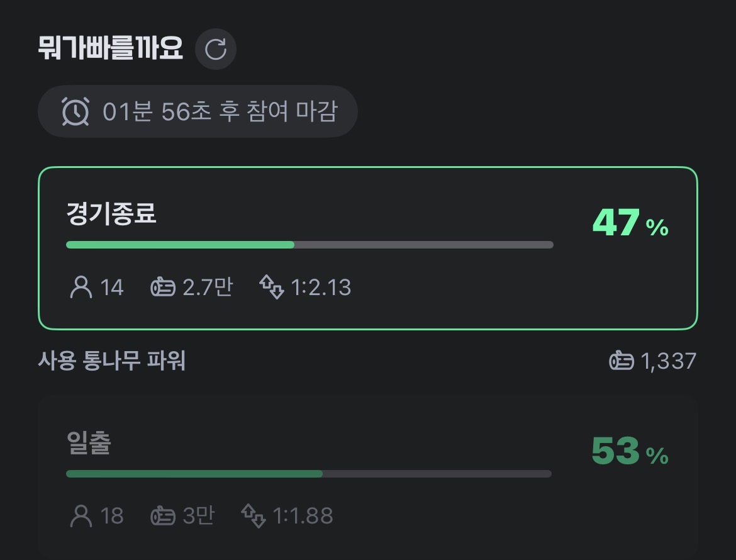
Task: Click the 사용 통나무 파워 label
Action: tap(111, 361)
